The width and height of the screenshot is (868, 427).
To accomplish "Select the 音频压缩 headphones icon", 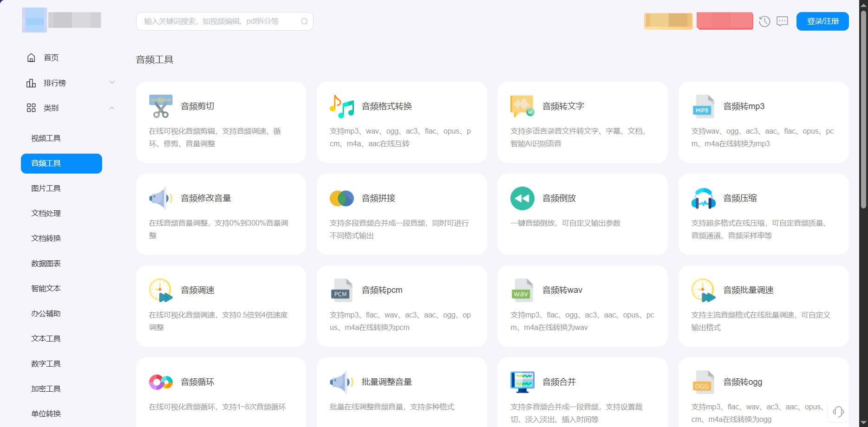I will pos(704,198).
